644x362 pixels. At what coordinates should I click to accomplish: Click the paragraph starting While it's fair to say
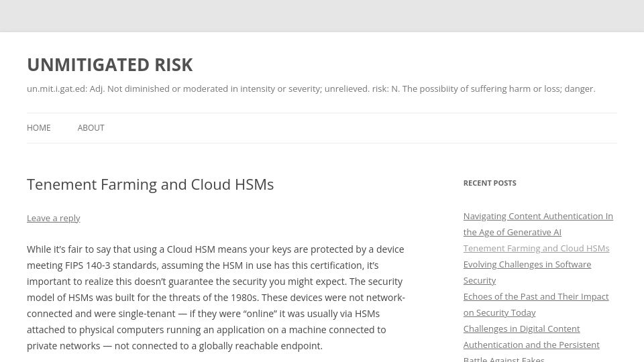coord(216,298)
